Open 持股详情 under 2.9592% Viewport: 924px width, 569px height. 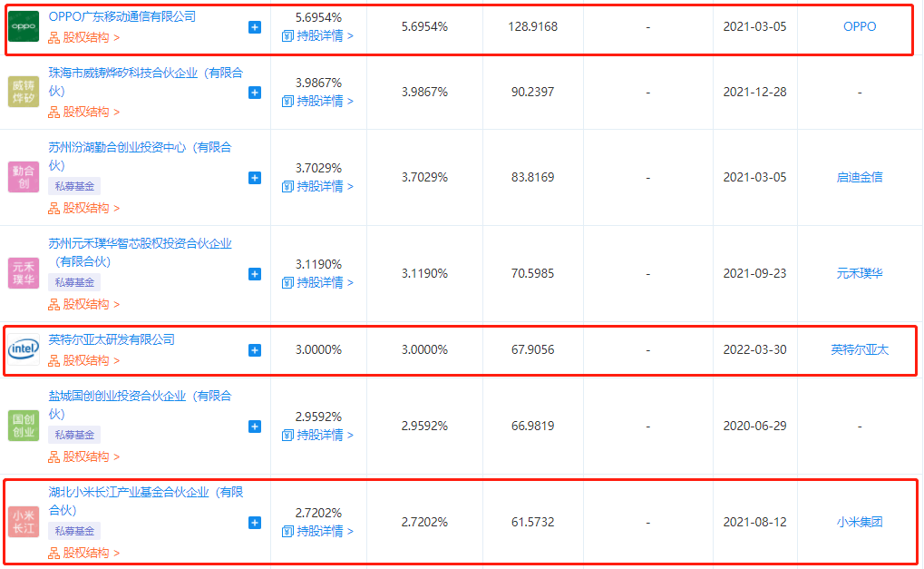coord(318,436)
